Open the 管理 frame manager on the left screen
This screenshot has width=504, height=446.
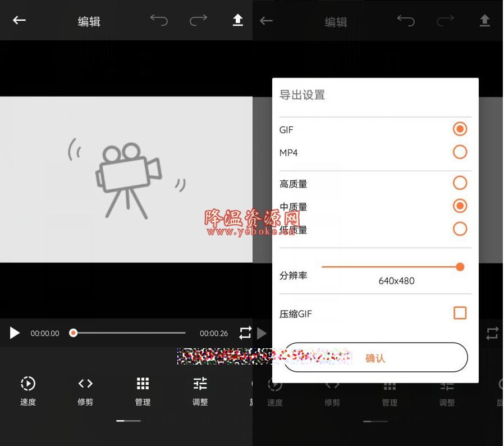pos(143,390)
